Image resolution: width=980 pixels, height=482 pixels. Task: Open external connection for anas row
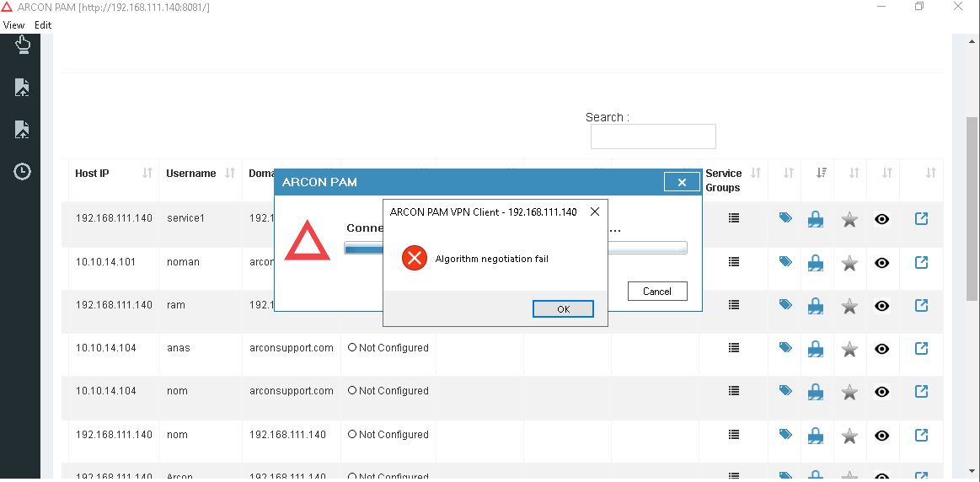[921, 348]
